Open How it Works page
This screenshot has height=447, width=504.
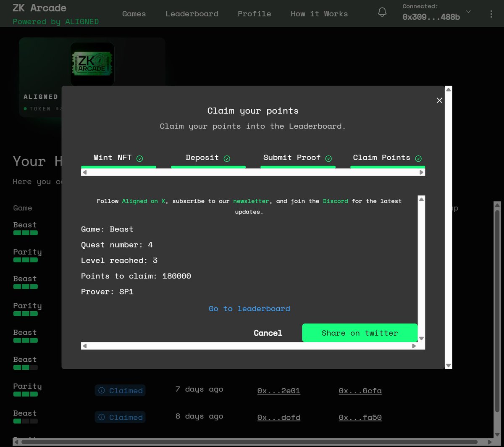[319, 14]
